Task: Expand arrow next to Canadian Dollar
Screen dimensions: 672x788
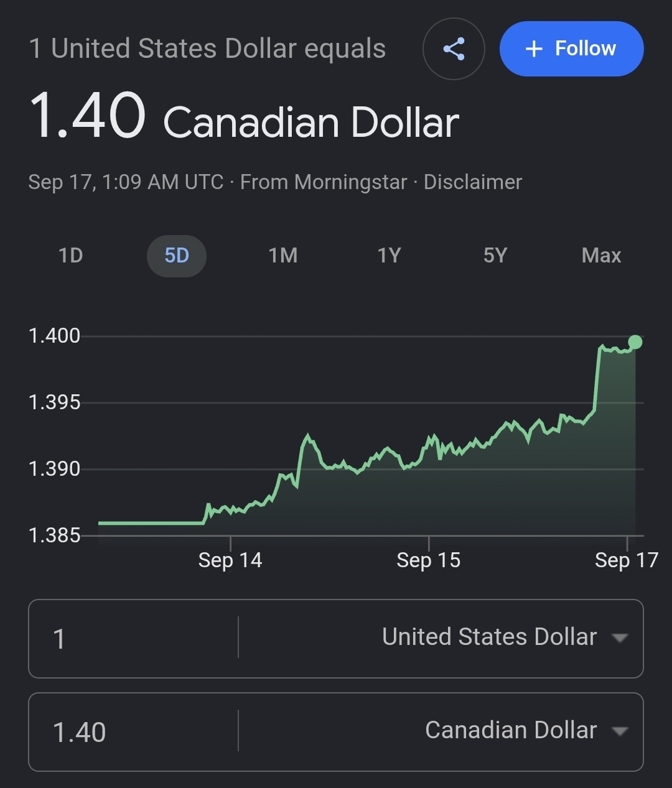Action: [x=619, y=731]
